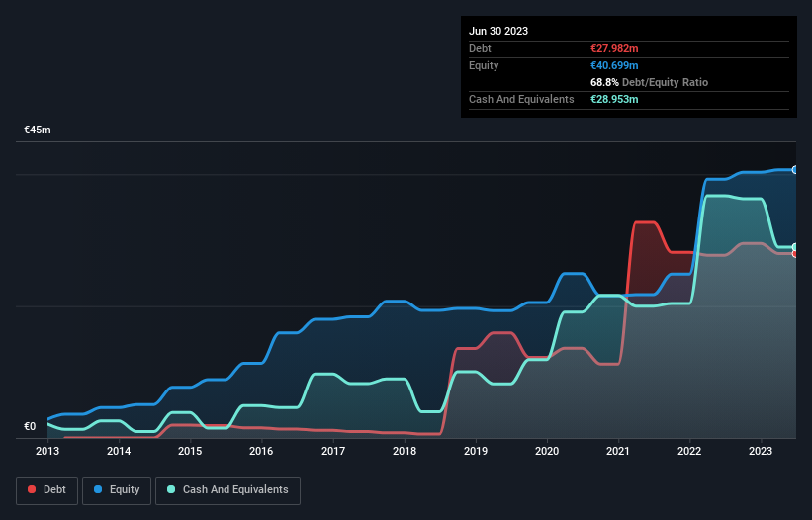Toggle the Cash And Equivalents legend button
Image resolution: width=812 pixels, height=520 pixels.
(227, 490)
